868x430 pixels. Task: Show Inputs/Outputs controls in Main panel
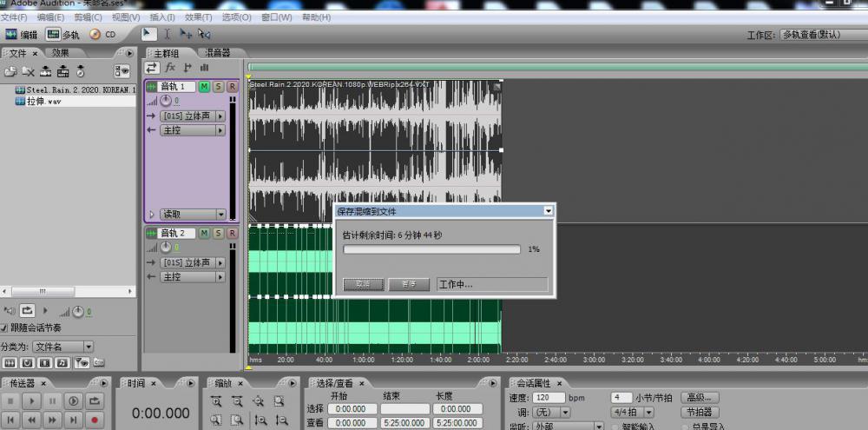tap(152, 68)
